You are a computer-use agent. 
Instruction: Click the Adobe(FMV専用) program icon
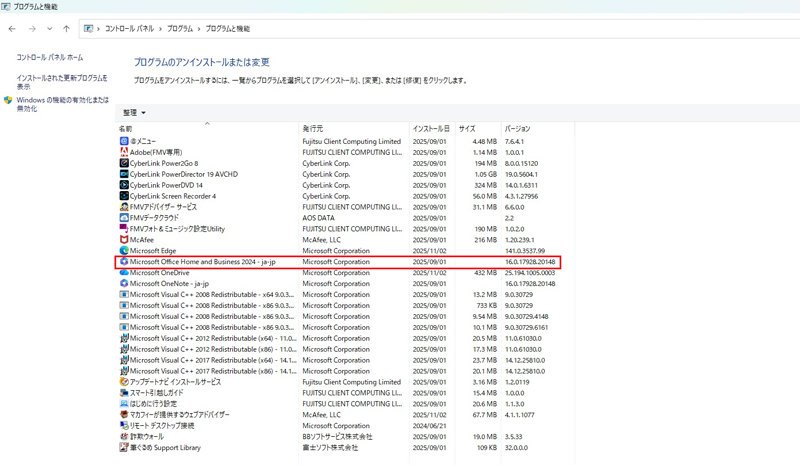124,153
